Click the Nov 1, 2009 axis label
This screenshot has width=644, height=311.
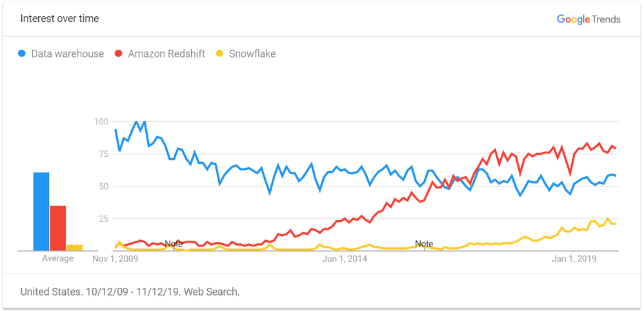(116, 259)
